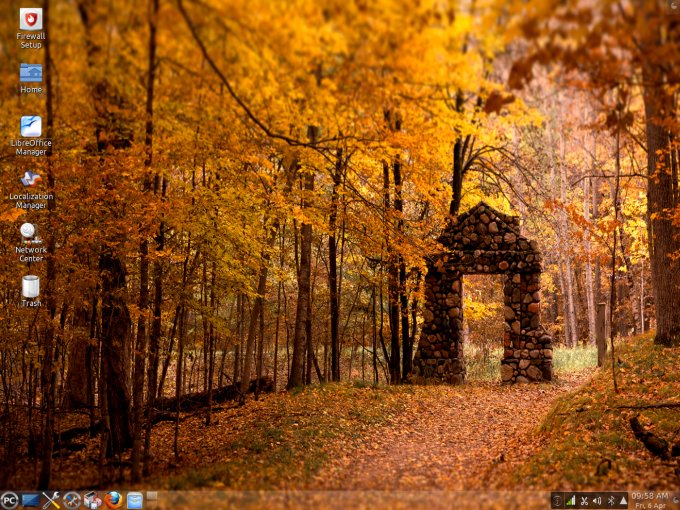This screenshot has width=680, height=510.
Task: Open network signal strength tray icon
Action: [x=571, y=500]
